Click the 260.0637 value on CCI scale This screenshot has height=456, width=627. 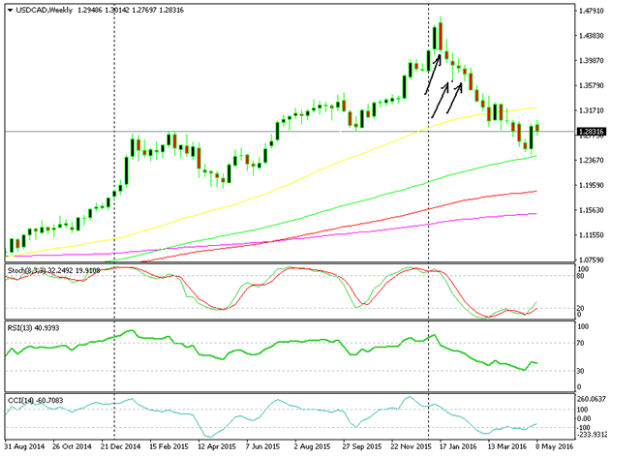[592, 399]
